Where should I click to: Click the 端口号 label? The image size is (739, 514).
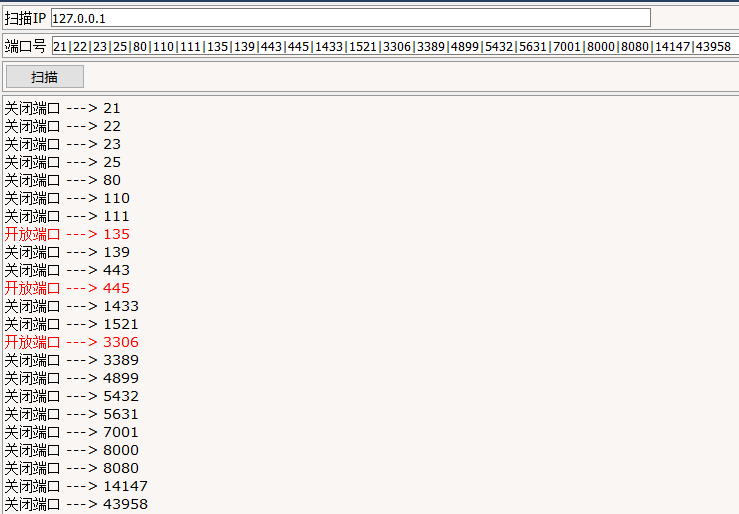(26, 46)
